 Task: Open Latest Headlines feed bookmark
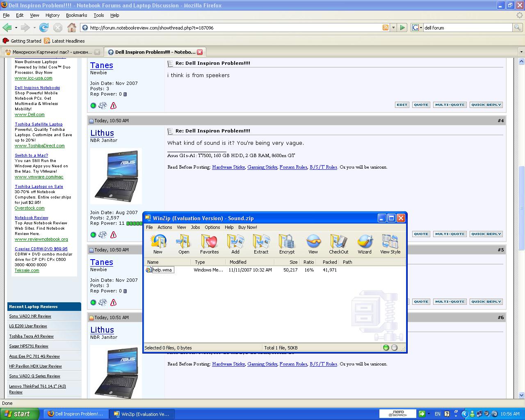click(64, 41)
